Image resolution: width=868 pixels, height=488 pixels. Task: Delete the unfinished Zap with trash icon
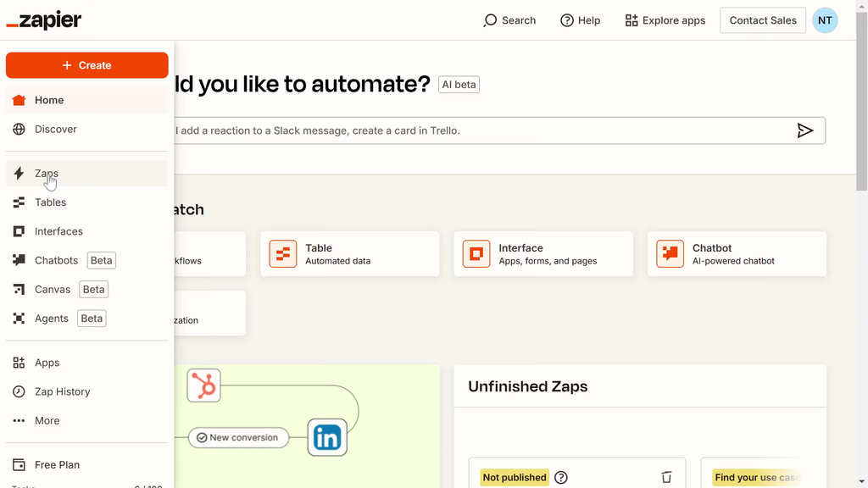pos(666,477)
